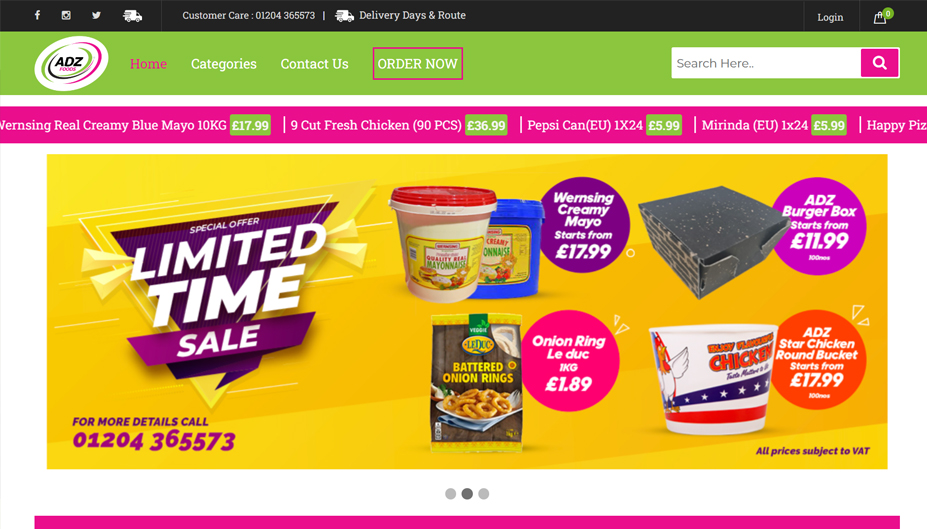
Task: Click the Search Here input field
Action: (x=766, y=63)
